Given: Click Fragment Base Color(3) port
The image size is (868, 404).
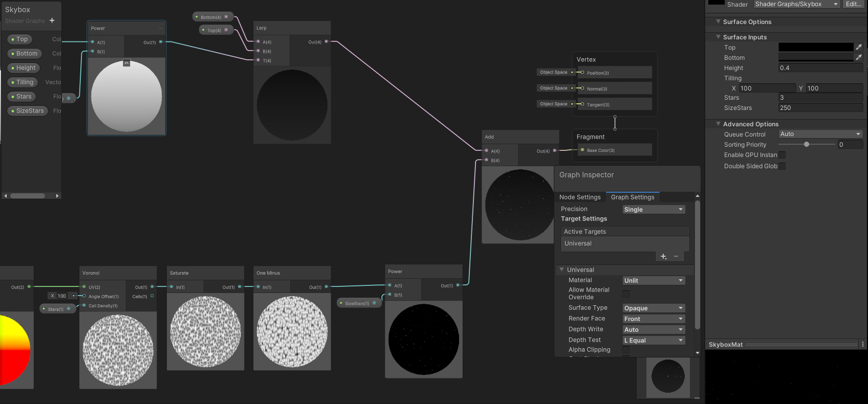Looking at the screenshot, I should pyautogui.click(x=582, y=150).
